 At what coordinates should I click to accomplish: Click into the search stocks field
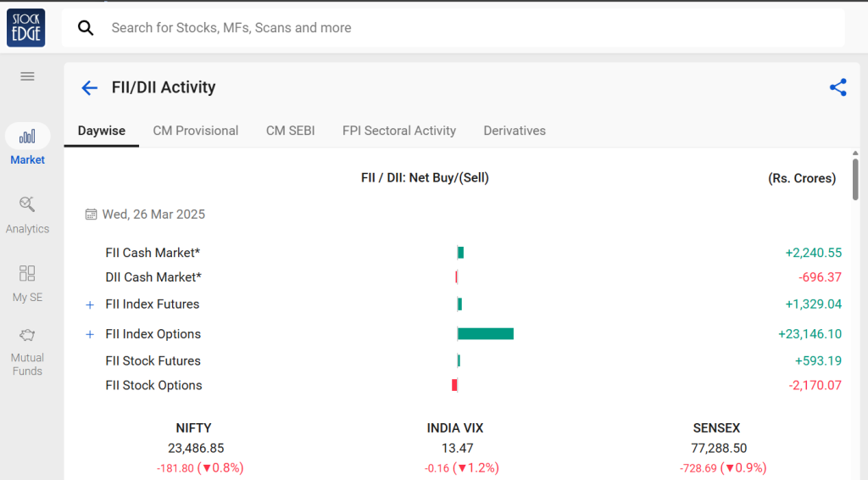(x=466, y=28)
